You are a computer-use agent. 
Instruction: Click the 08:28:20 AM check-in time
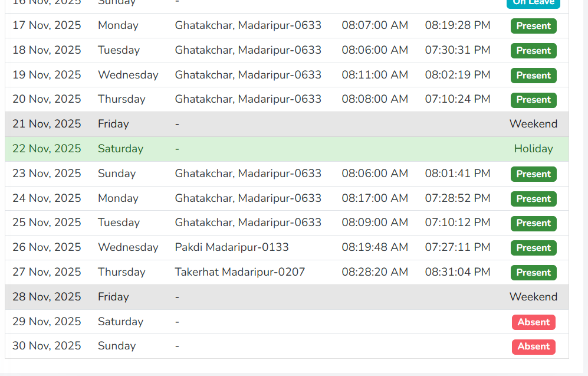[x=375, y=272]
